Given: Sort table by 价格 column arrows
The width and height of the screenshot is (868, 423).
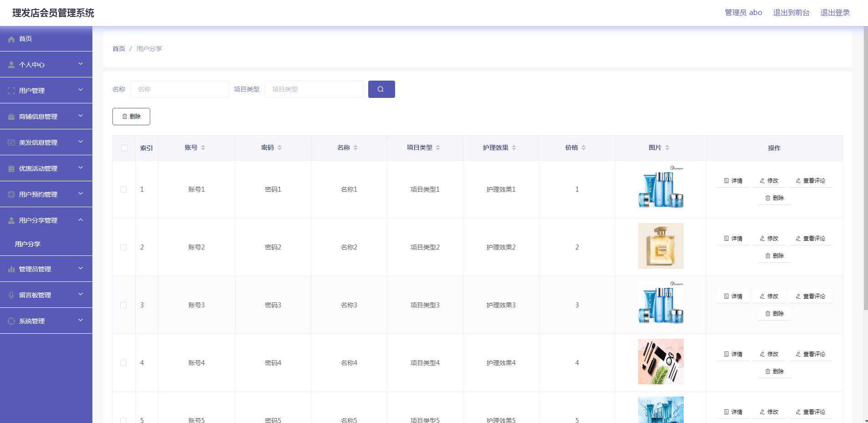Looking at the screenshot, I should coord(584,148).
